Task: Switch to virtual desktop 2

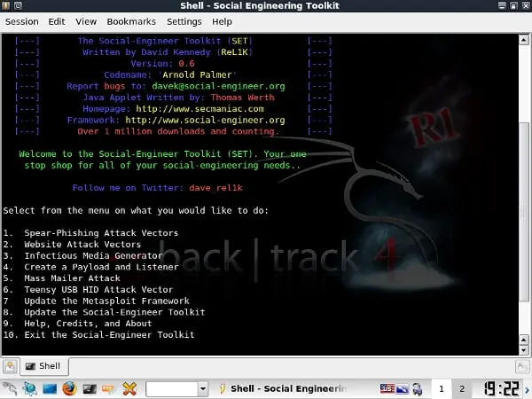Action: point(461,389)
